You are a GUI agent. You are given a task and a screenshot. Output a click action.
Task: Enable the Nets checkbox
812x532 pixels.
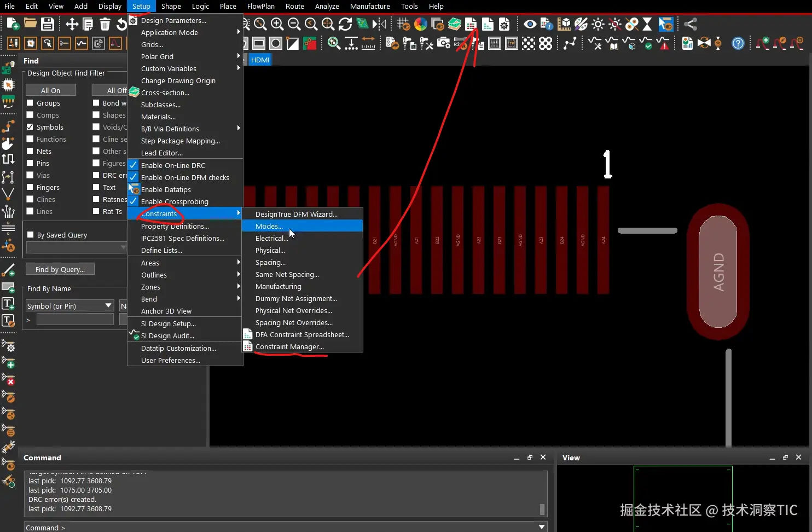[x=30, y=151]
